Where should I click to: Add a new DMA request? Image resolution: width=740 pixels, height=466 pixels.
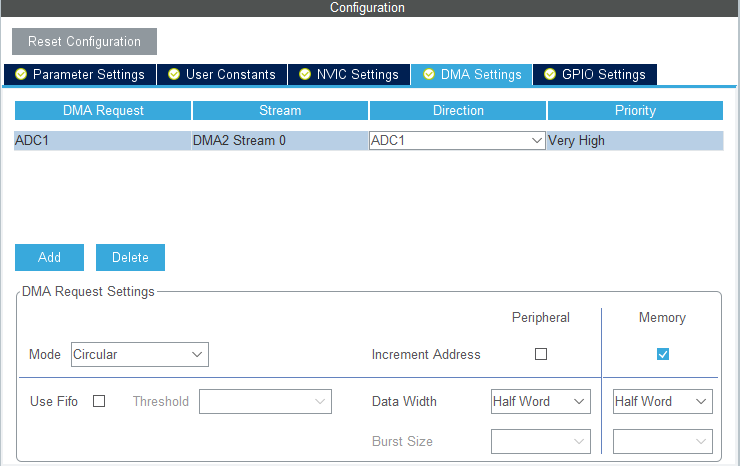tap(50, 257)
